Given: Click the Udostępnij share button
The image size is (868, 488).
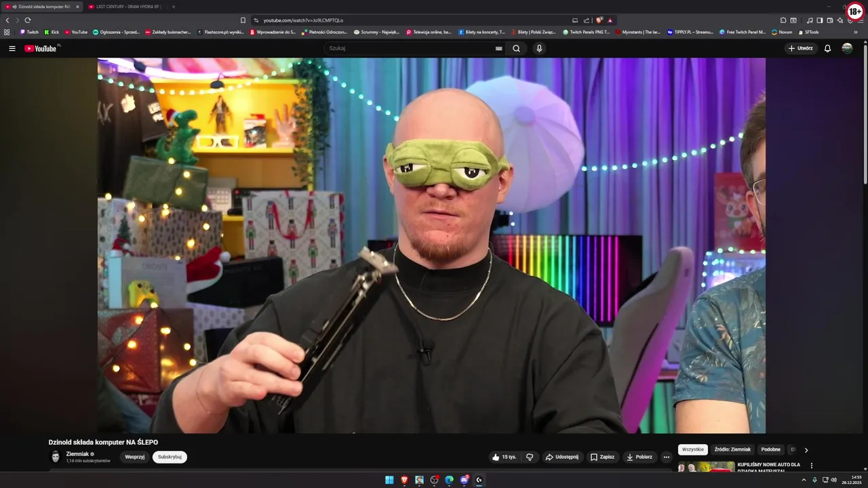Looking at the screenshot, I should [562, 457].
